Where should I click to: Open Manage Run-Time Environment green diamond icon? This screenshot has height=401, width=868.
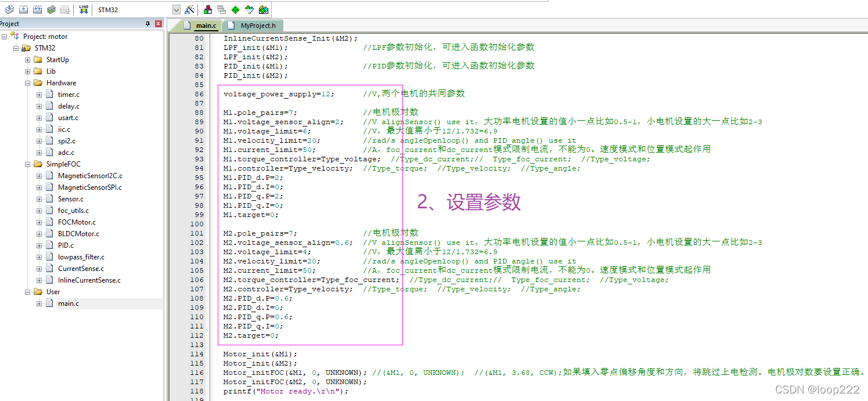(235, 10)
